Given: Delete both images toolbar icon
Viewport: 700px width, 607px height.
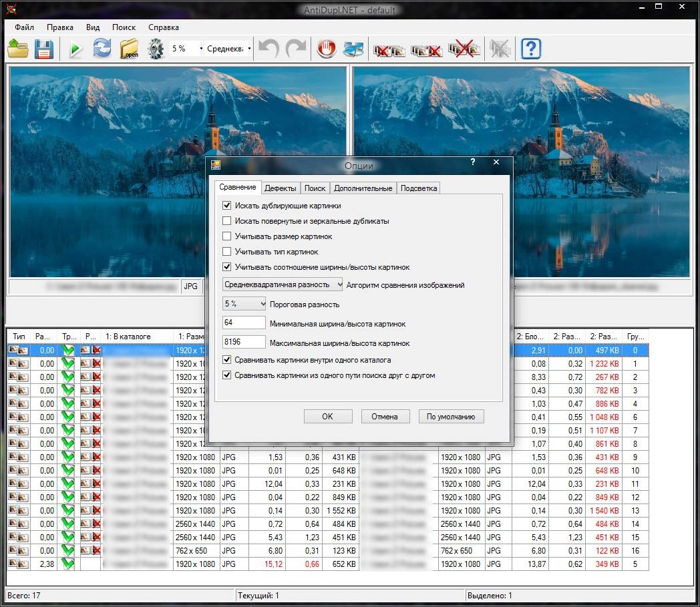Looking at the screenshot, I should tap(464, 48).
